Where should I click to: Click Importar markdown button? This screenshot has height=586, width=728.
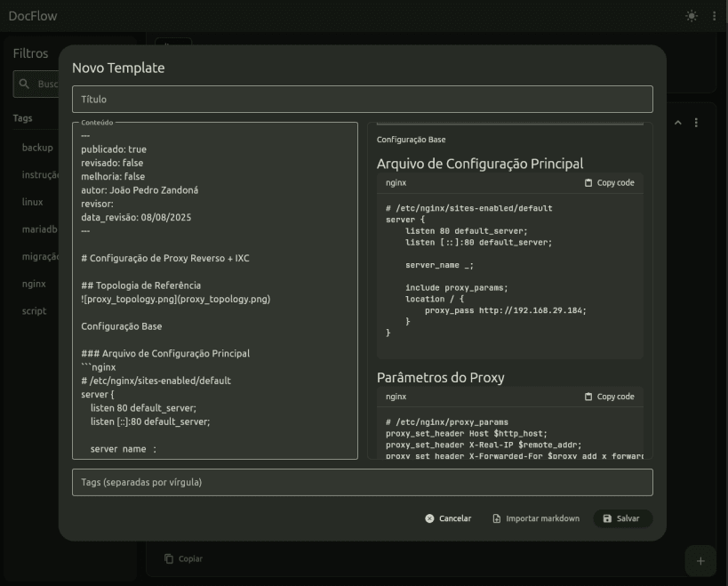[536, 518]
